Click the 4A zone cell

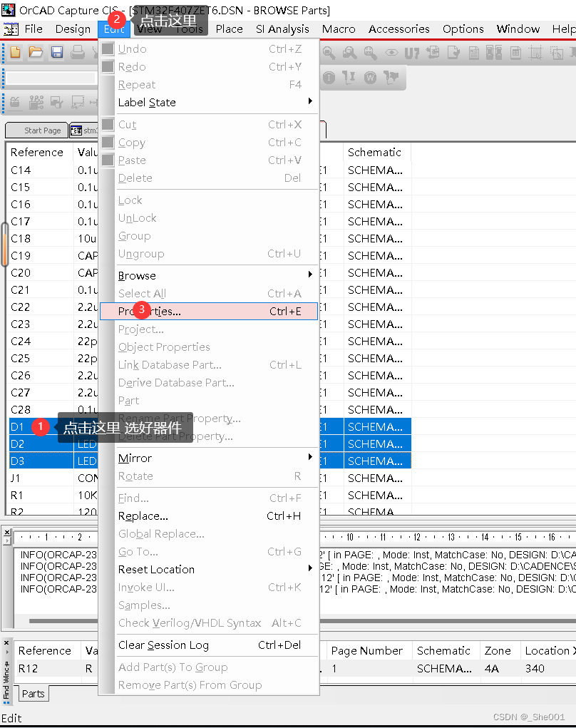click(492, 668)
